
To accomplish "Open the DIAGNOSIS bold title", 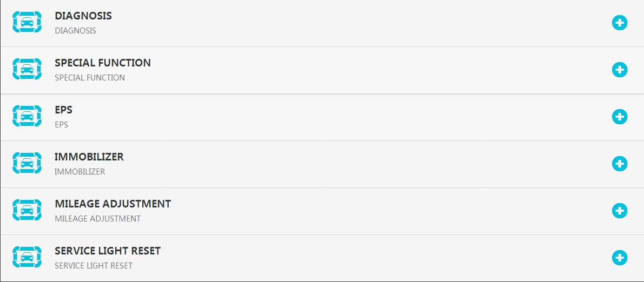I will (83, 16).
